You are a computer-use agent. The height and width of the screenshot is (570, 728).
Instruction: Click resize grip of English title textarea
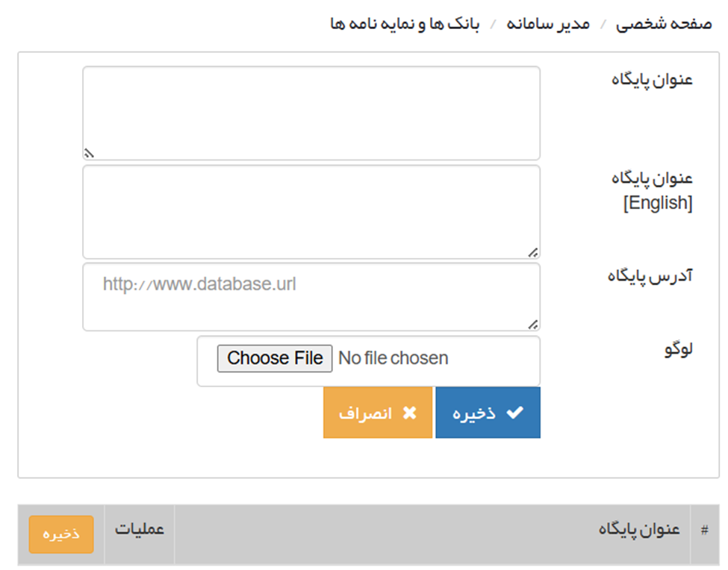click(x=534, y=253)
